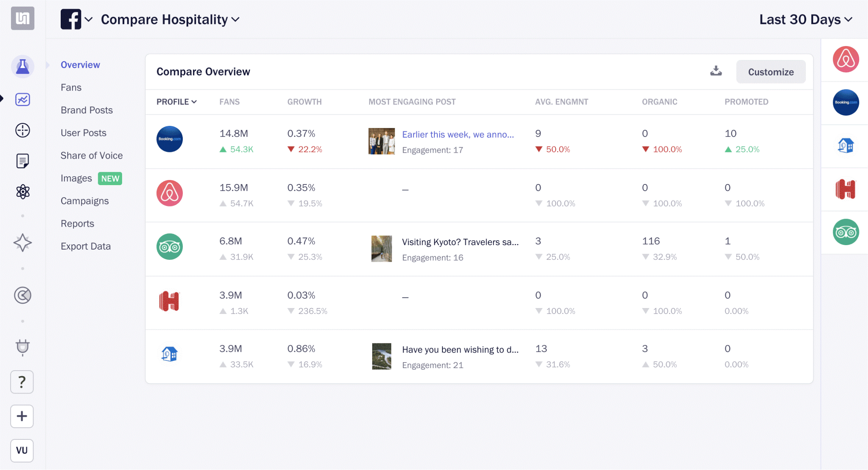Open the Last 30 Days date dropdown
This screenshot has width=868, height=470.
tap(806, 20)
